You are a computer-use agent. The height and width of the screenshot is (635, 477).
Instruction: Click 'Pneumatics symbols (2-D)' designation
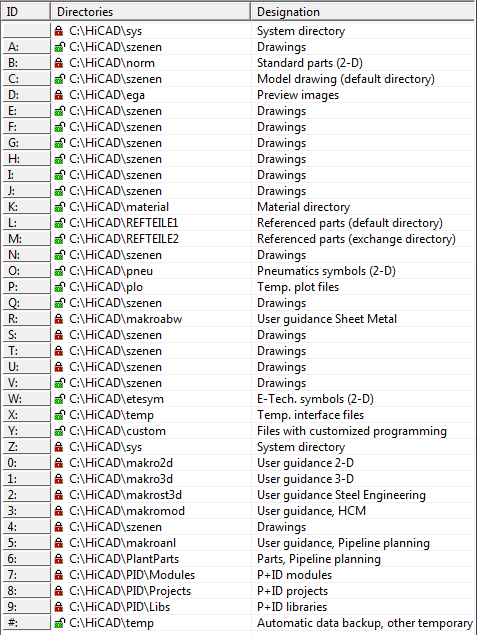(326, 271)
